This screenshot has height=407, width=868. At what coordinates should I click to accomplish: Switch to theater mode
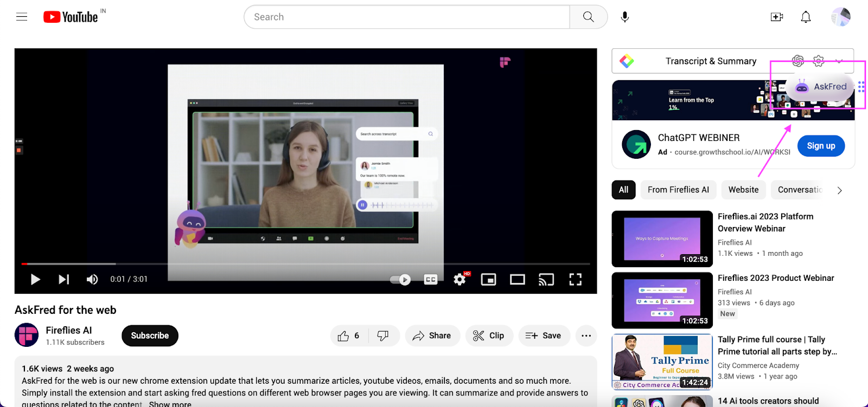click(x=518, y=280)
